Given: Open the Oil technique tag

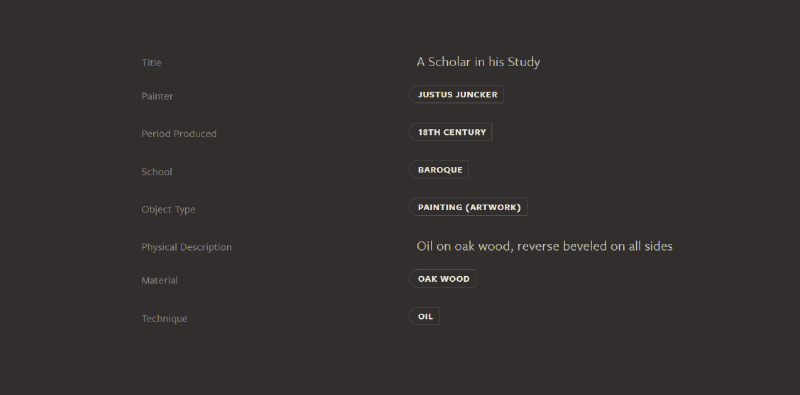Looking at the screenshot, I should click(424, 316).
